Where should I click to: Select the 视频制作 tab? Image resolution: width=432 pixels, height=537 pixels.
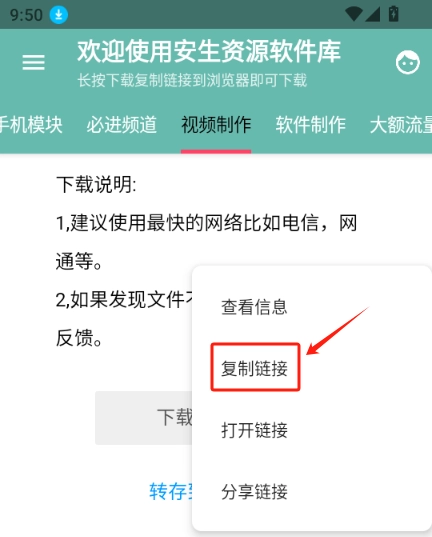point(216,125)
